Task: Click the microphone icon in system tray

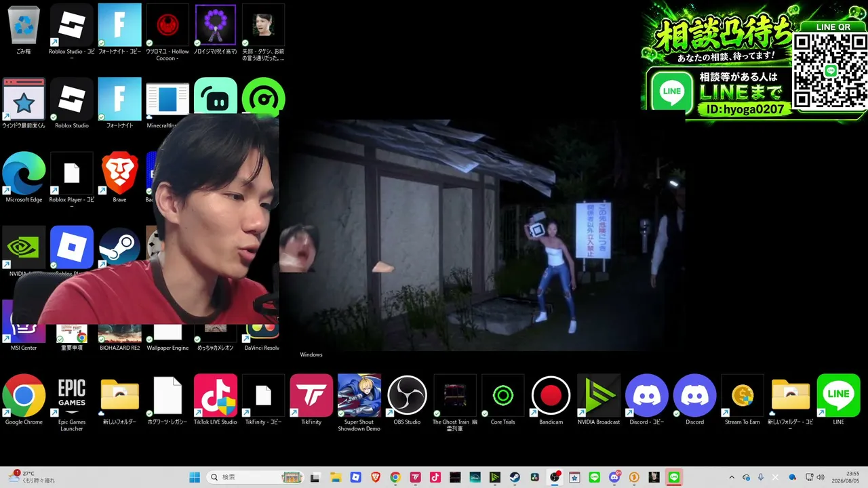Action: (761, 477)
